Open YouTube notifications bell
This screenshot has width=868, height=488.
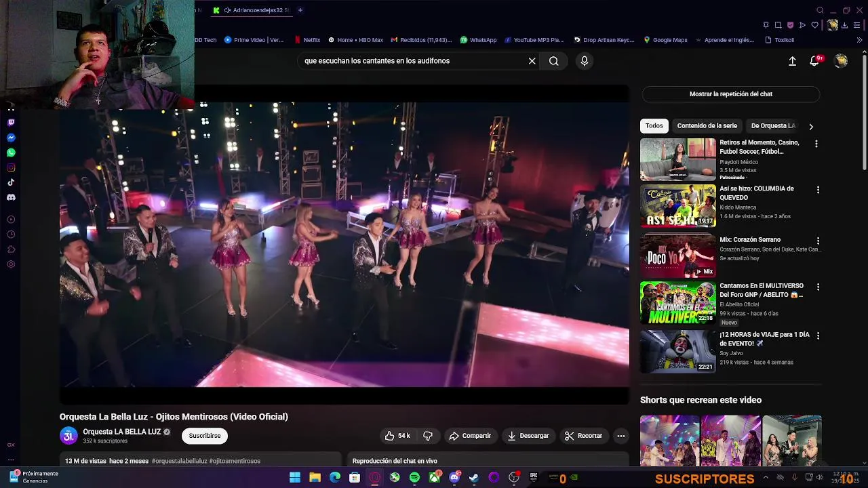click(x=815, y=61)
